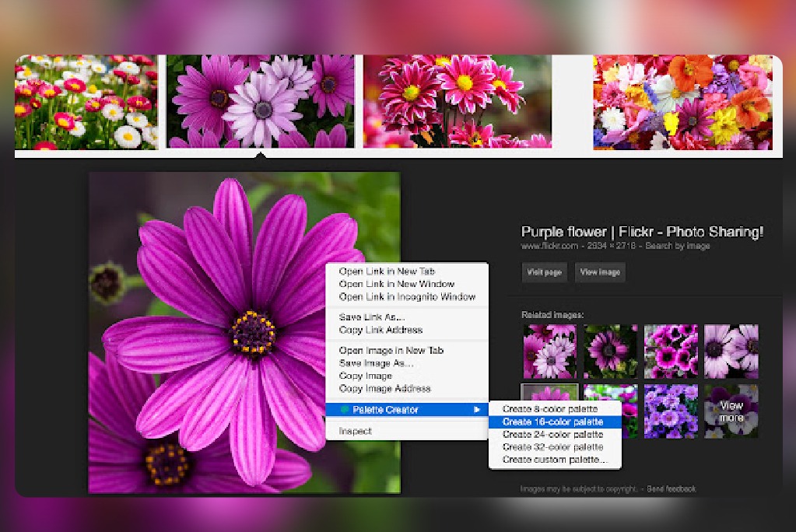Viewport: 796px width, 532px height.
Task: Select Create 16-color palette
Action: tap(555, 422)
